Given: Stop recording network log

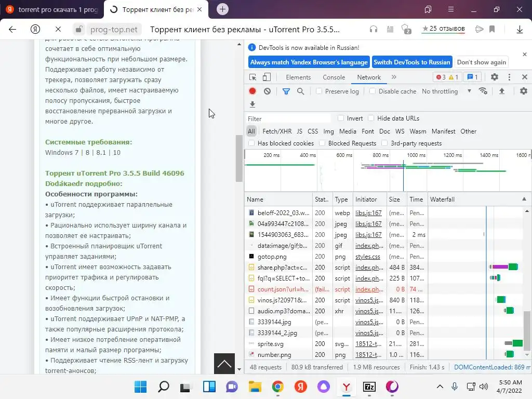Looking at the screenshot, I should click(x=252, y=91).
